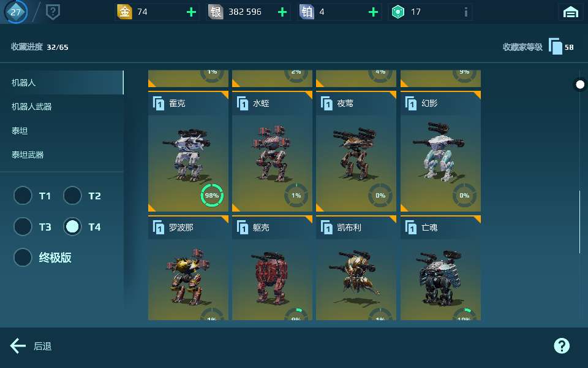This screenshot has height=368, width=588.
Task: Open help question mark at bottom right
Action: pyautogui.click(x=562, y=345)
